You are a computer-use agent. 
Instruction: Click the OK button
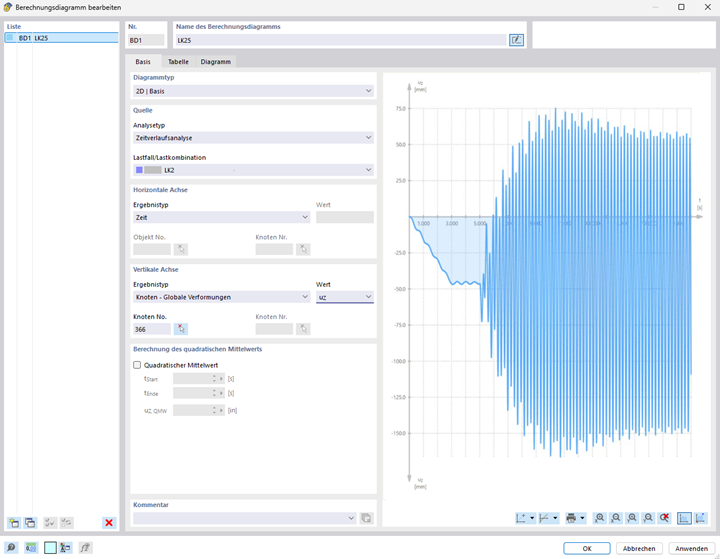click(x=587, y=548)
